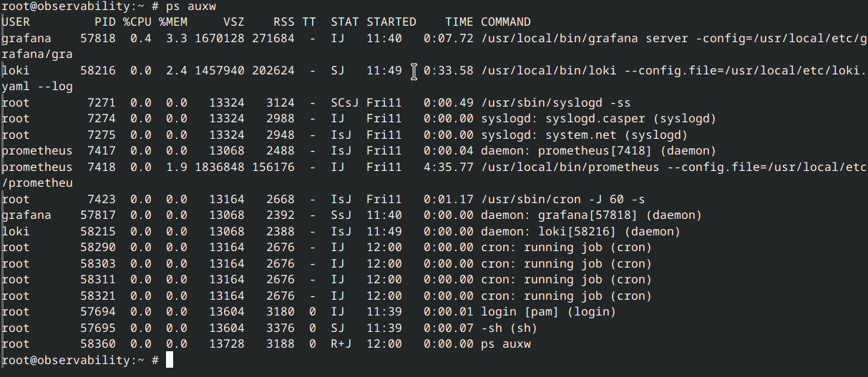Click the STARTED column header

click(x=391, y=22)
